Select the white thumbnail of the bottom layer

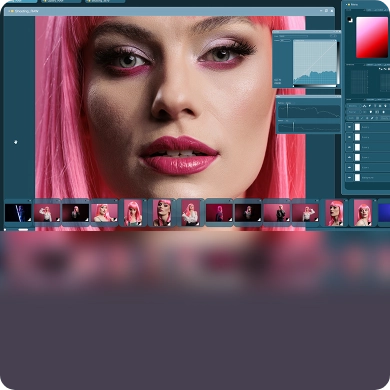pyautogui.click(x=357, y=177)
